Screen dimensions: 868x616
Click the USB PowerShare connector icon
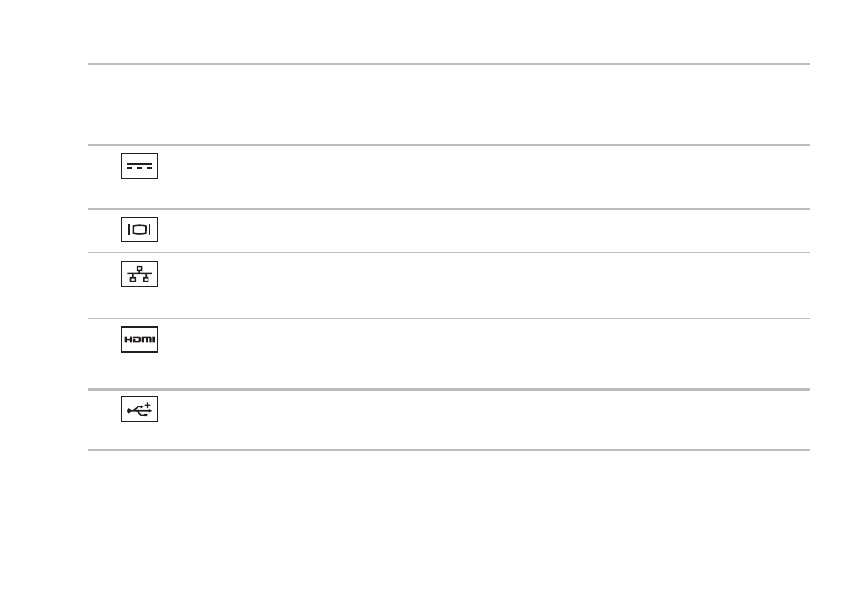[139, 409]
